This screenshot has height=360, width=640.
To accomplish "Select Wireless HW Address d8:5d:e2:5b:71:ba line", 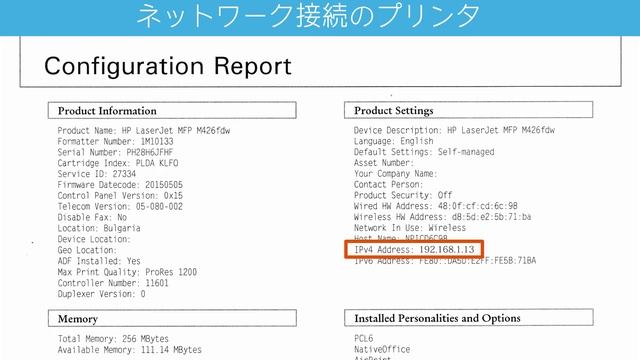I will 442,217.
